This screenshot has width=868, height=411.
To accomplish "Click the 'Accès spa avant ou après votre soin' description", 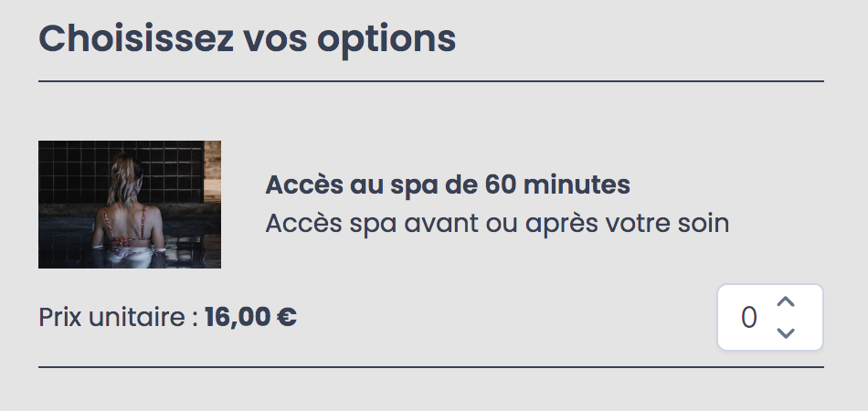I will pos(497,224).
